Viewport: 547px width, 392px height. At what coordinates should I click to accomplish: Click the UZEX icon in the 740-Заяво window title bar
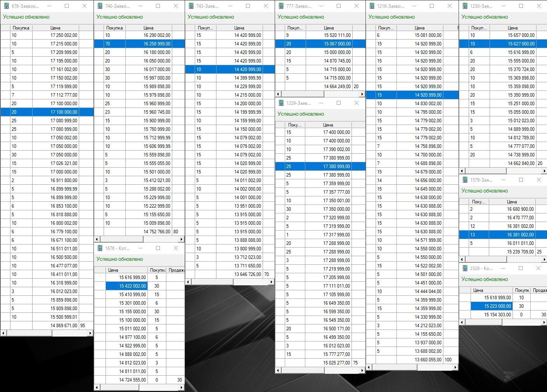[100, 6]
